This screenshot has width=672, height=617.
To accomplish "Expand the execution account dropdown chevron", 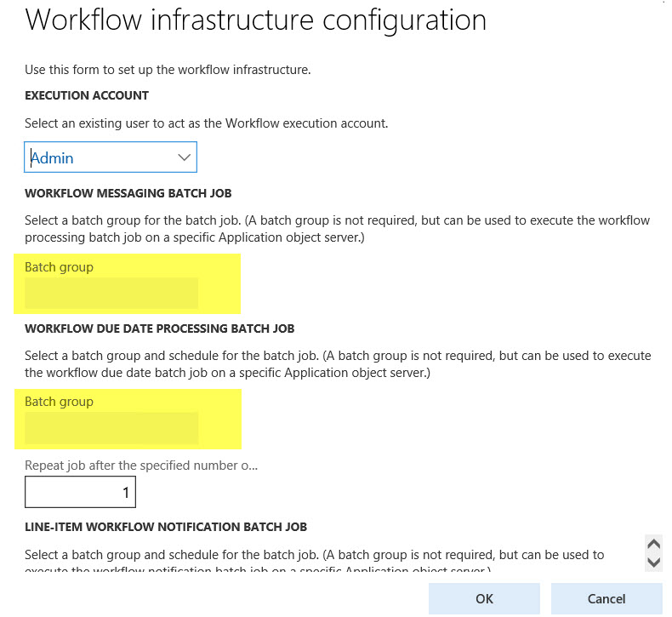I will (184, 157).
